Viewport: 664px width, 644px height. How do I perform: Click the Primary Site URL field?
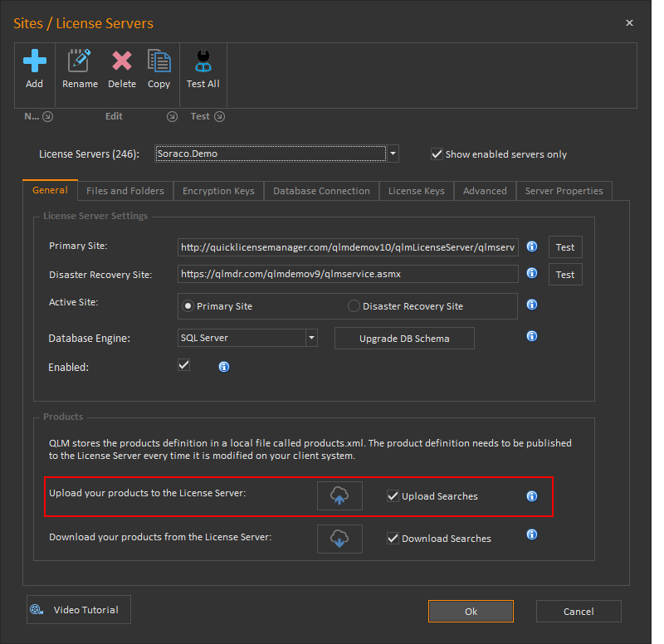348,247
